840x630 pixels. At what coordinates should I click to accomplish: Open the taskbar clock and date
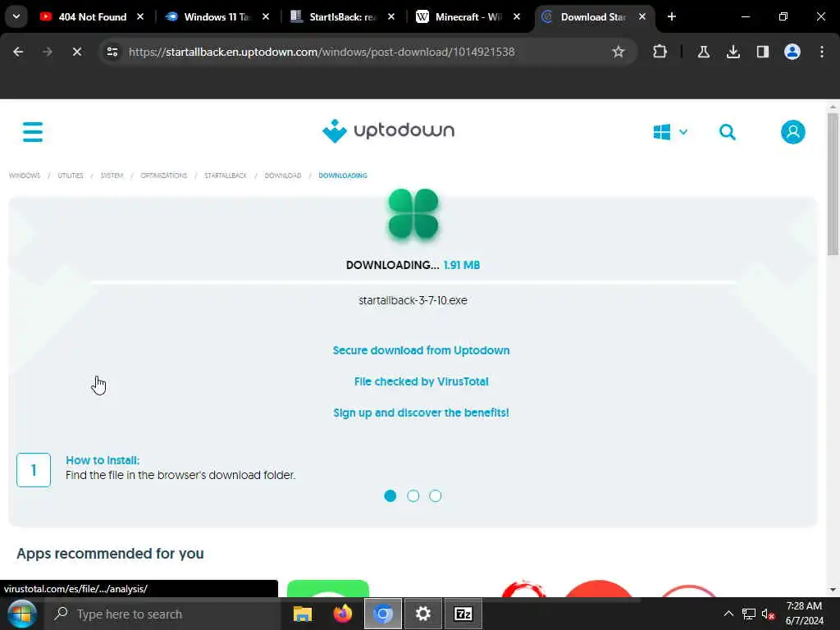[804, 614]
